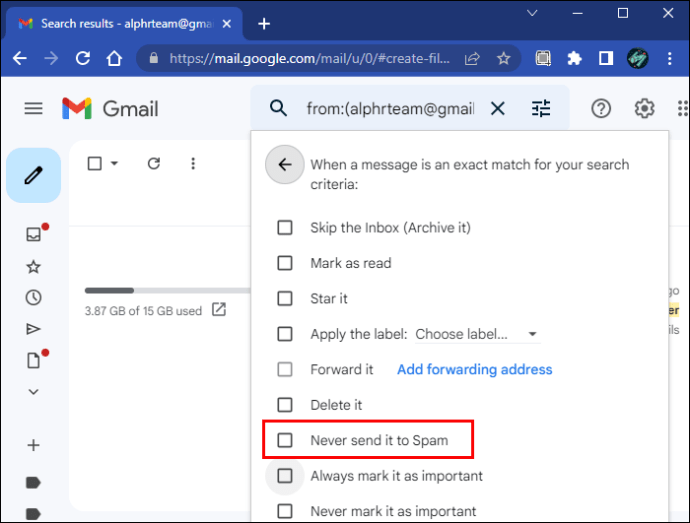
Task: Open Chrome home page button
Action: click(114, 58)
